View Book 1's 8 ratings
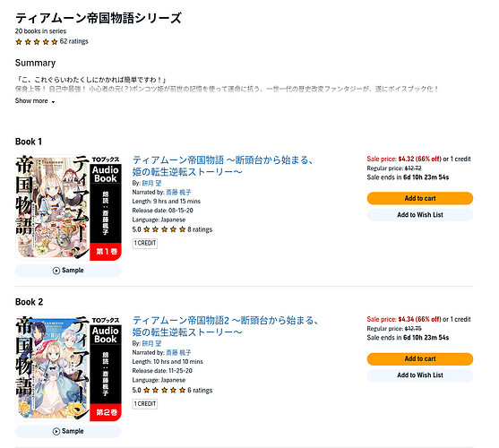Viewport: 499px width, 448px height. (x=200, y=229)
